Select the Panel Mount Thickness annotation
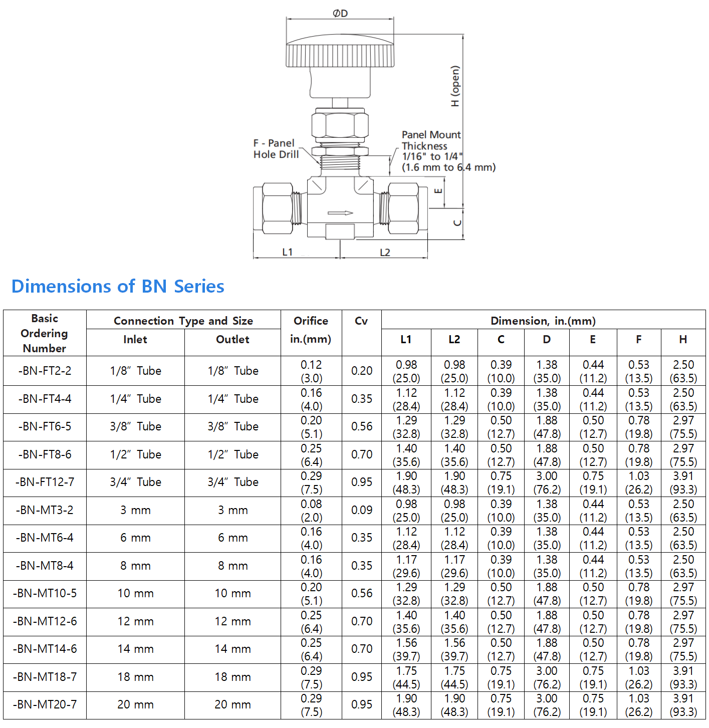The image size is (709, 728). pos(448,151)
